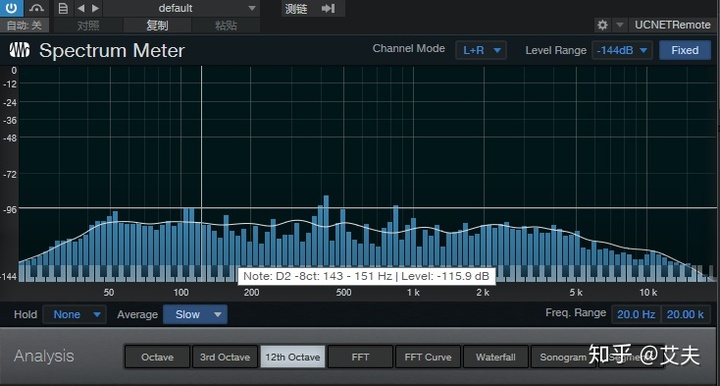Click the 测链 sidechain button
The image size is (720, 386).
(x=296, y=8)
